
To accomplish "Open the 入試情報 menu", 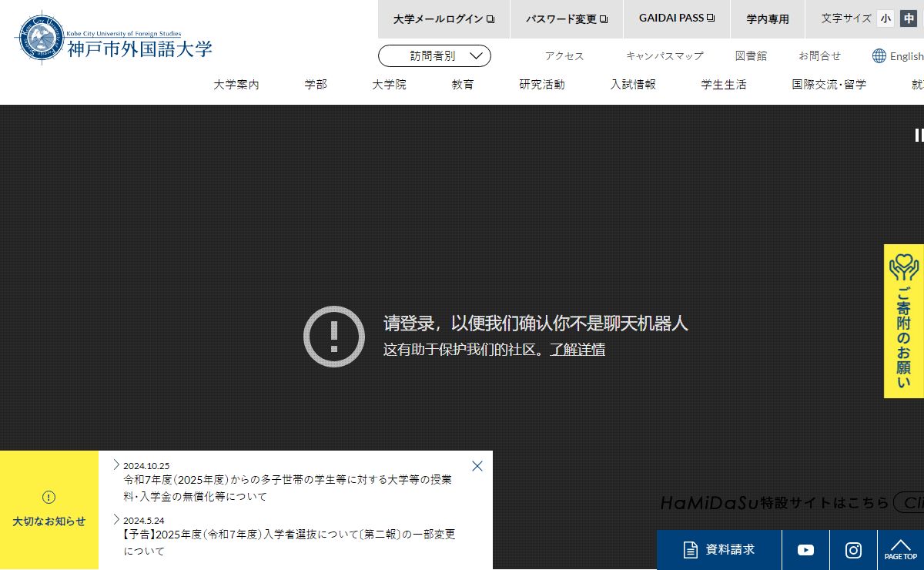I will [633, 85].
